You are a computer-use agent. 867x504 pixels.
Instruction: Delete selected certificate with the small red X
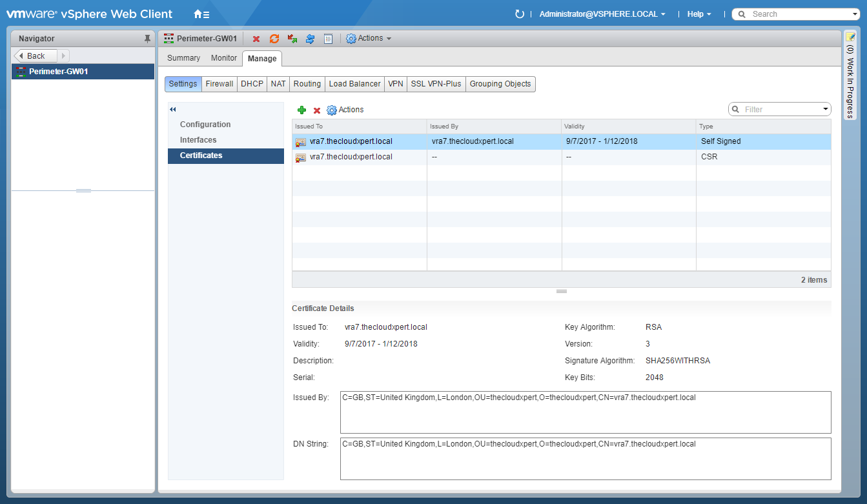pos(317,110)
